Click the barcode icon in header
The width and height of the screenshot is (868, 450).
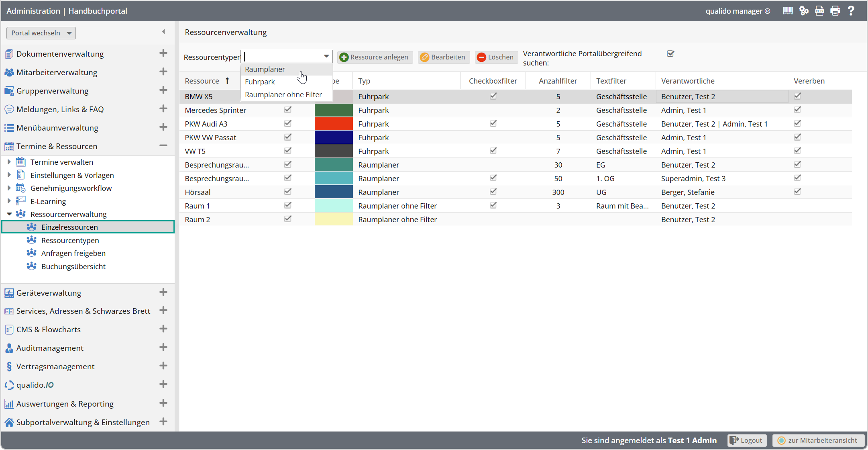[788, 11]
